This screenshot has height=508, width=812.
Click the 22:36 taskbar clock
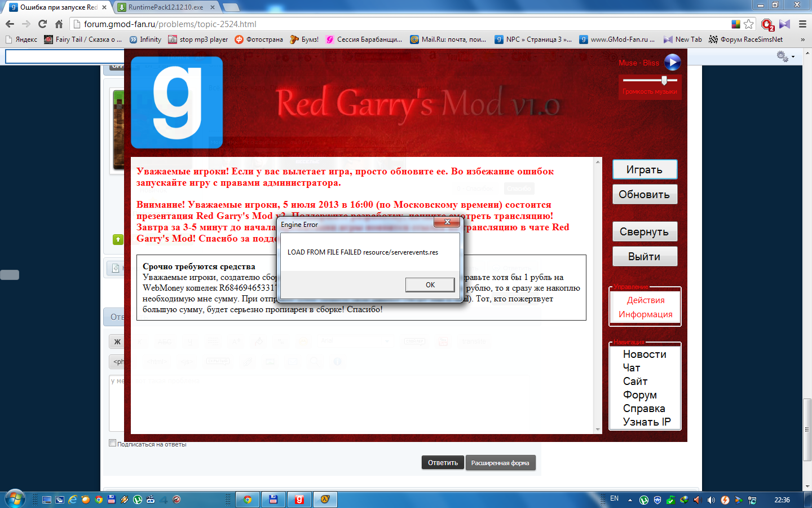[x=782, y=500]
